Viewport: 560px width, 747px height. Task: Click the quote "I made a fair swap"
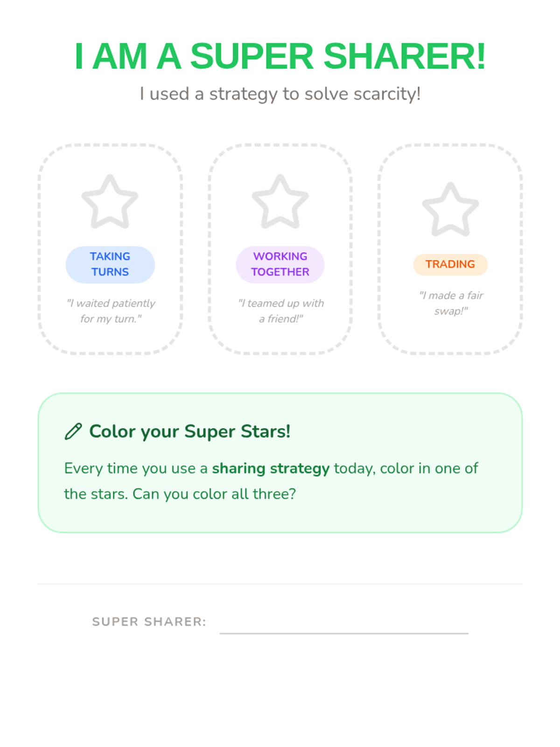pos(451,303)
